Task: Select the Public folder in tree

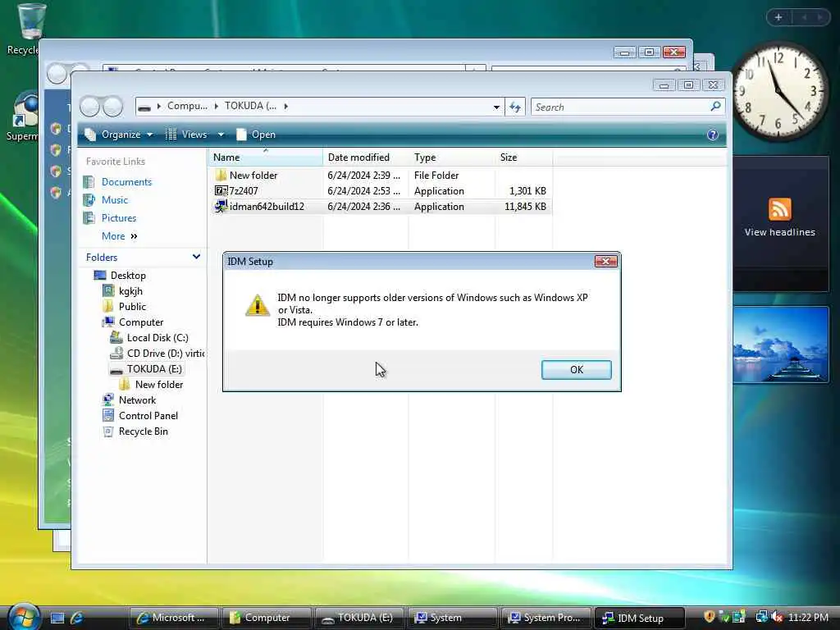Action: click(x=132, y=307)
